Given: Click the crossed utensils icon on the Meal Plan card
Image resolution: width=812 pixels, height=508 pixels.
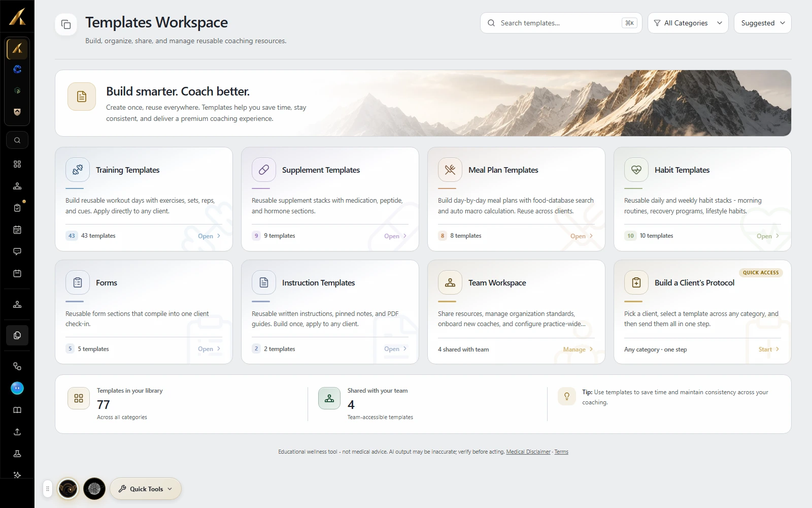Looking at the screenshot, I should (x=450, y=170).
